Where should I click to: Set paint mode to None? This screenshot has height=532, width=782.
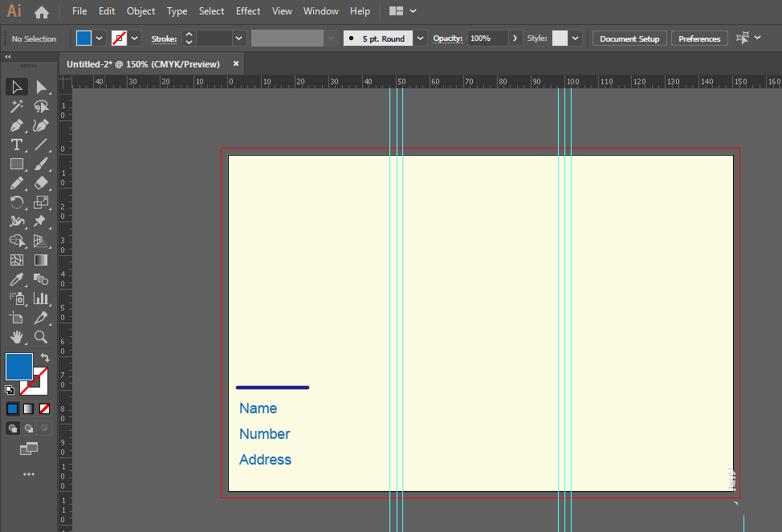click(45, 408)
